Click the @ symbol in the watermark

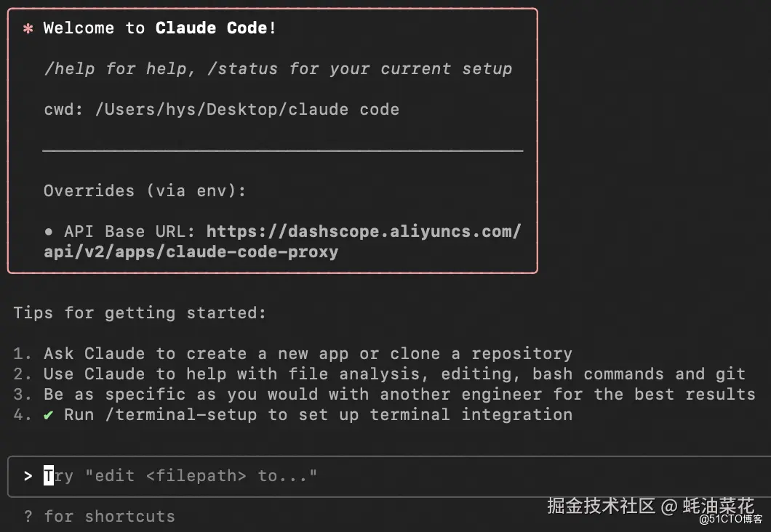click(x=669, y=505)
